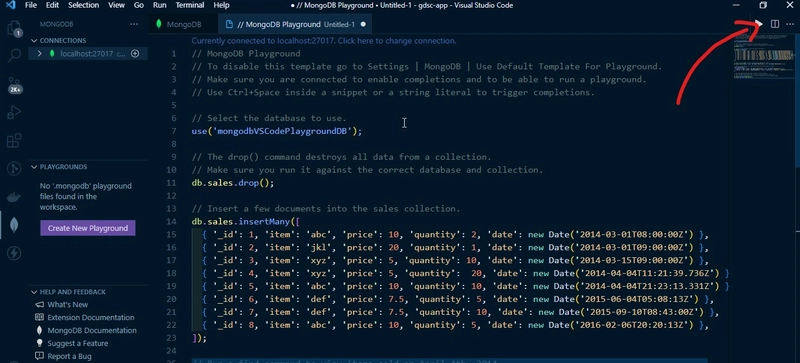Run the playground with the play button
Image resolution: width=800 pixels, height=363 pixels.
pos(759,24)
